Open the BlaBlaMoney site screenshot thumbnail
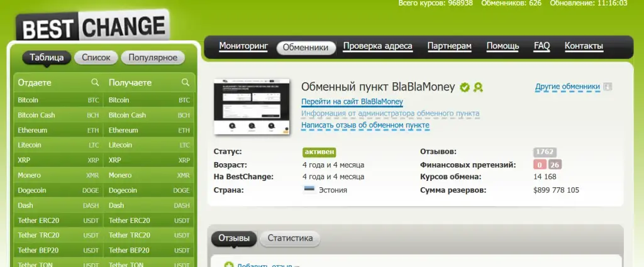The height and width of the screenshot is (267, 644). 252,107
